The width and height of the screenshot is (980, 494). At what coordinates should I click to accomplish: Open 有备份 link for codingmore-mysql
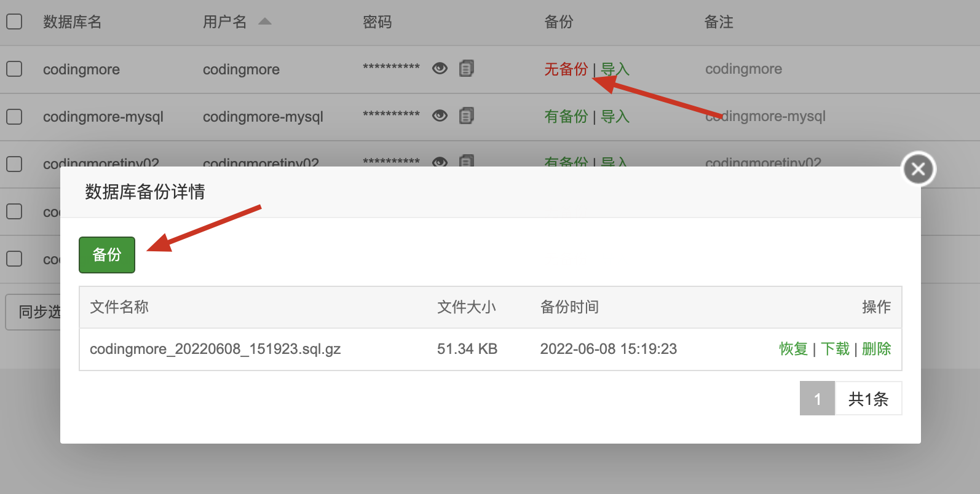click(x=566, y=117)
